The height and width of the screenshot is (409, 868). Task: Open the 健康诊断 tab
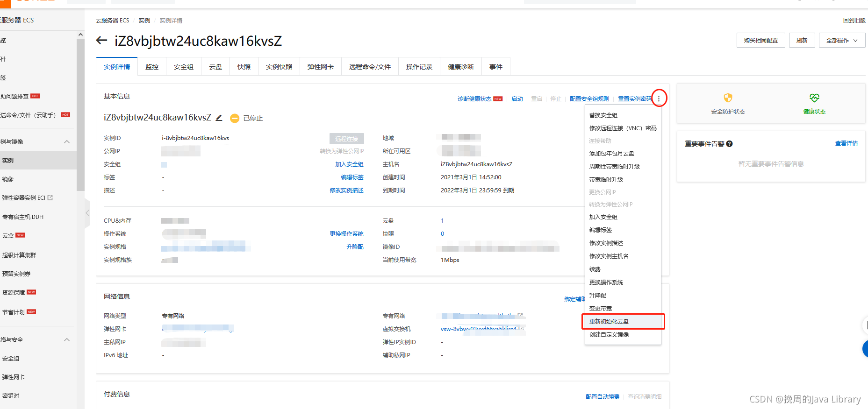(x=461, y=67)
